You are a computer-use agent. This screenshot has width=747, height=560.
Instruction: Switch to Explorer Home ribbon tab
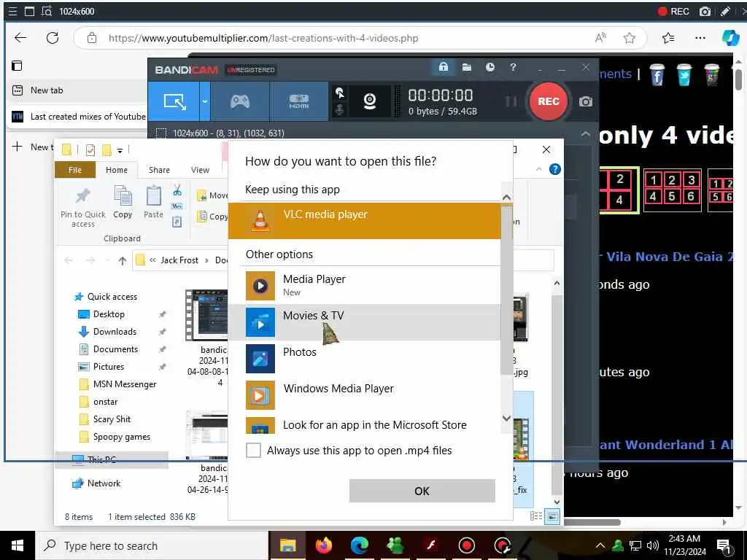[x=117, y=170]
